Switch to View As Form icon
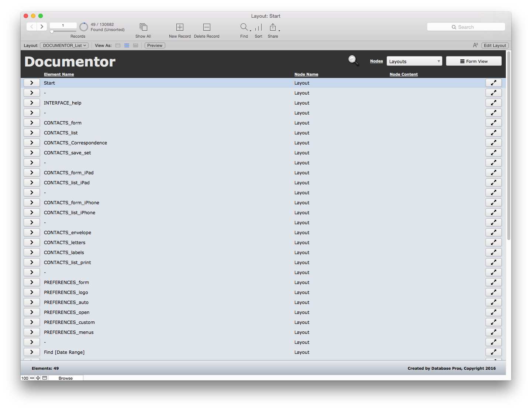The image size is (532, 410). click(x=118, y=45)
